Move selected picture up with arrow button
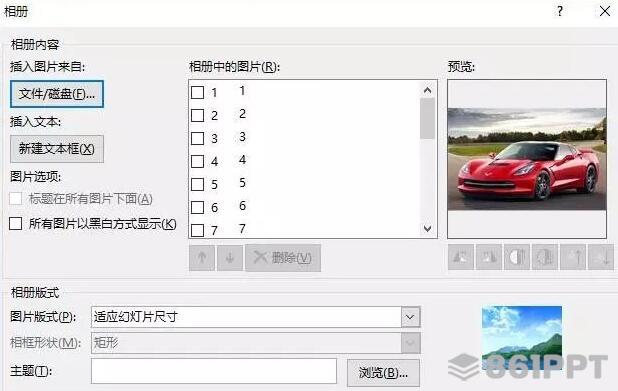Image resolution: width=618 pixels, height=391 pixels. coord(202,258)
